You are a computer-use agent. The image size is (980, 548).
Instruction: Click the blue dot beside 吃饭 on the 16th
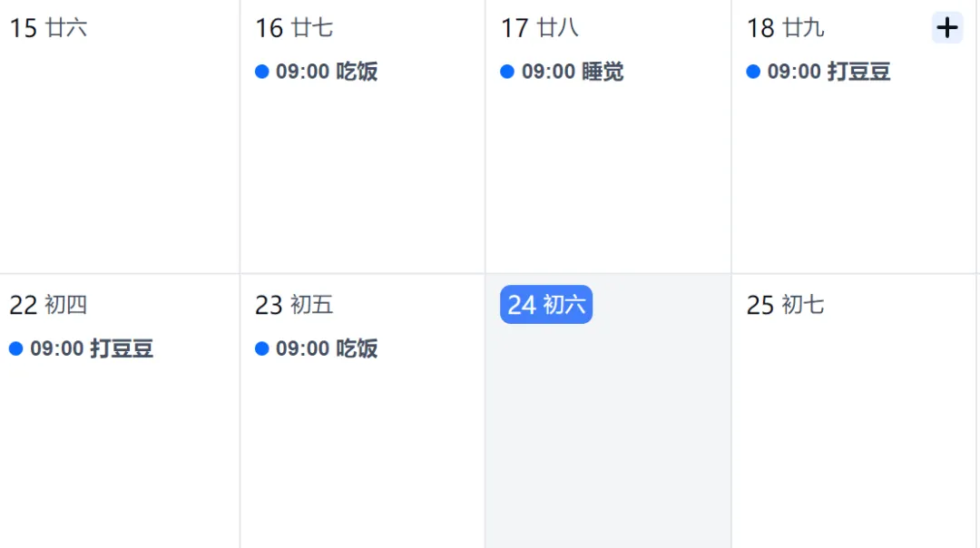pyautogui.click(x=262, y=72)
